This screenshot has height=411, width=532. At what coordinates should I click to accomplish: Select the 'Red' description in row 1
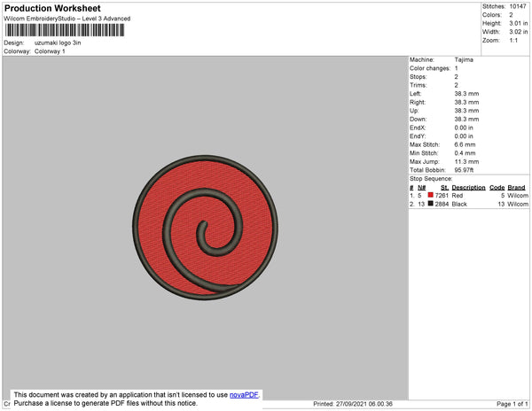coord(458,196)
